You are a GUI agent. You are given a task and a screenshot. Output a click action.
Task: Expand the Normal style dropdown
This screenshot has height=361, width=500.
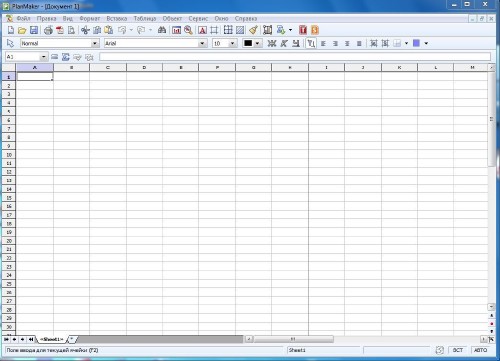click(x=95, y=43)
